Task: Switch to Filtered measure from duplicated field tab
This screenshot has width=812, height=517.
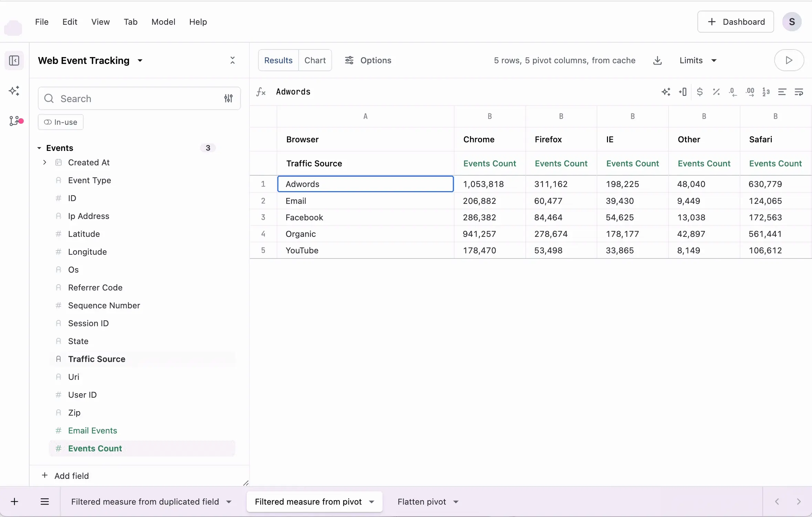Action: pos(145,502)
